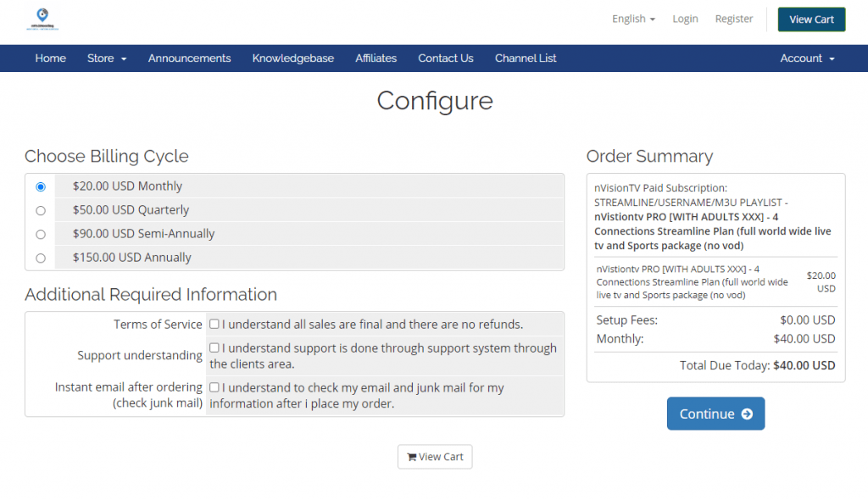Click the Login link
The image size is (868, 500).
[685, 19]
